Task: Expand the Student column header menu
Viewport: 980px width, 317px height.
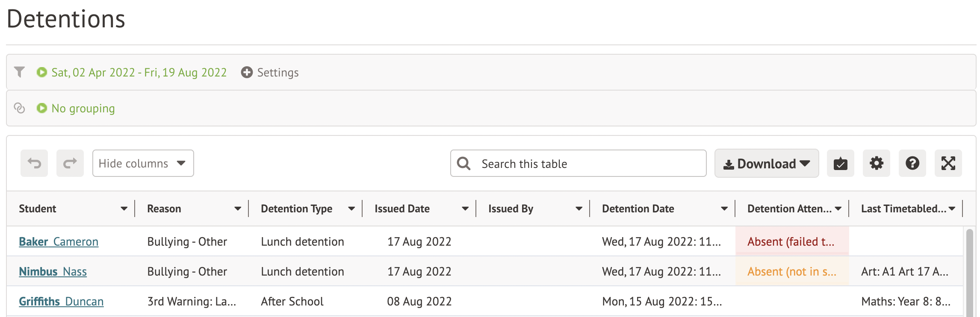Action: [x=124, y=209]
